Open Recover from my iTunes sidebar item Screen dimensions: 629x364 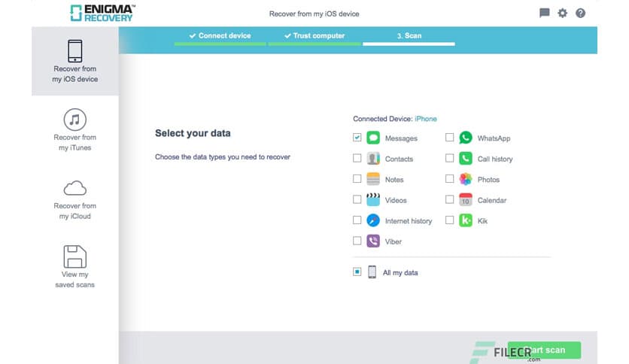click(75, 130)
